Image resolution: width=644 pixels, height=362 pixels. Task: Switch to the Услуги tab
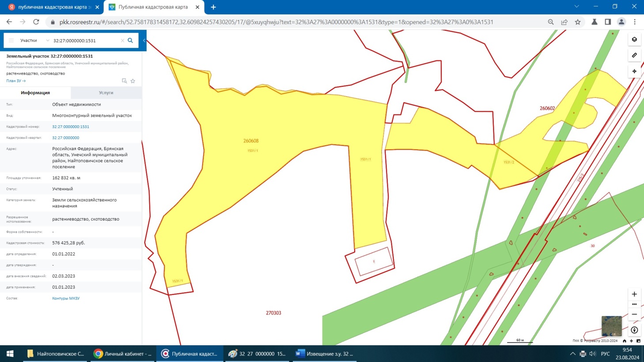pos(106,93)
